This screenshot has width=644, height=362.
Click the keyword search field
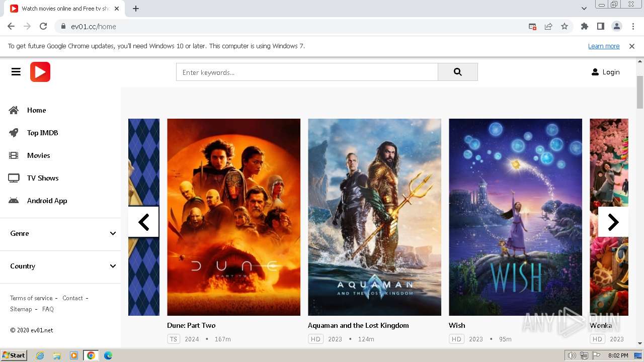click(x=307, y=72)
